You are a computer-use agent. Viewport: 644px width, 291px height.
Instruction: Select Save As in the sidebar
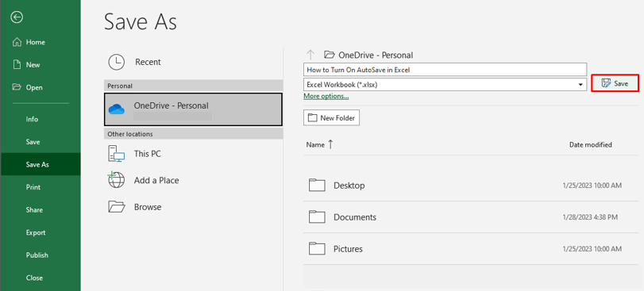40,164
